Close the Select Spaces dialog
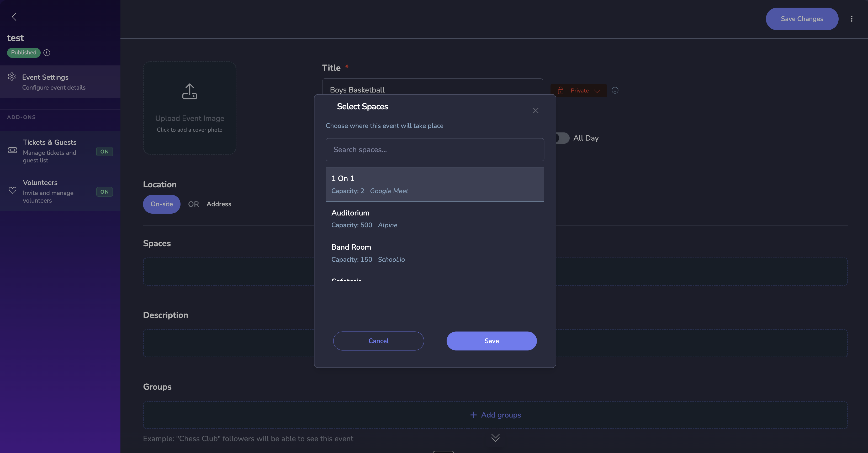The image size is (868, 453). [x=536, y=111]
